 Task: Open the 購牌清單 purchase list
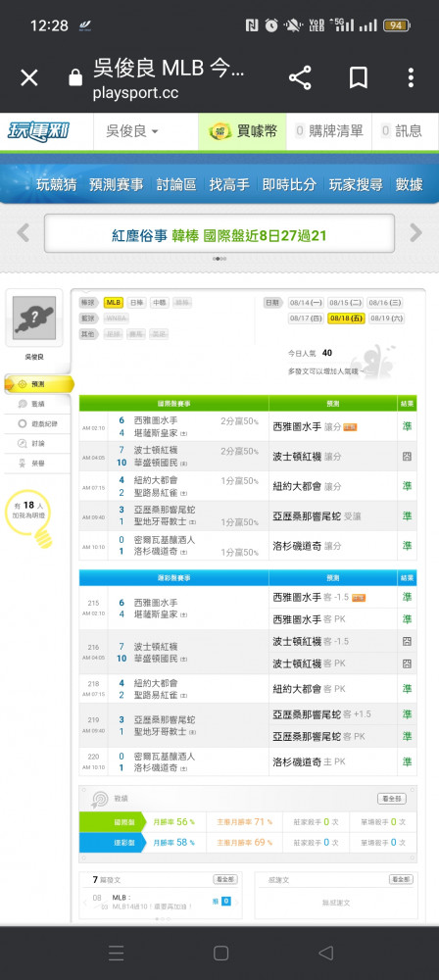(329, 131)
